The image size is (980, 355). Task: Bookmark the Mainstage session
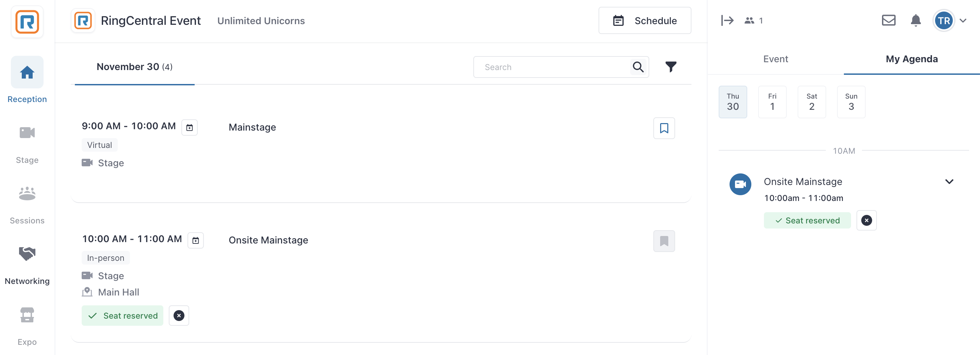(x=664, y=128)
